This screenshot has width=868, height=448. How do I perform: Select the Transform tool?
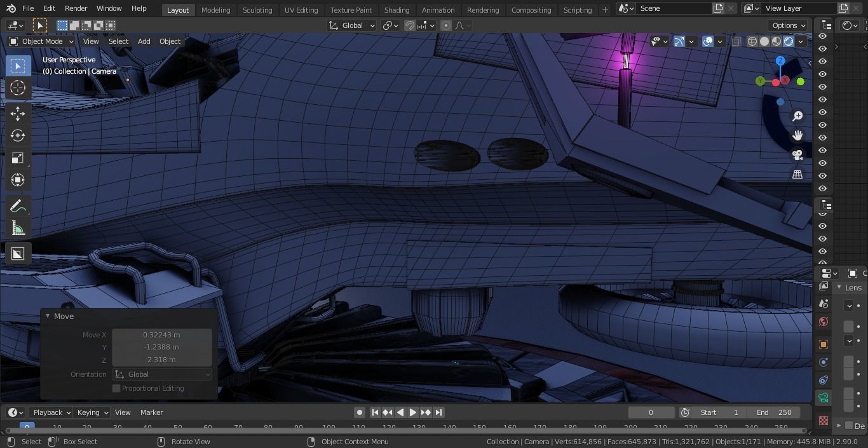[18, 180]
